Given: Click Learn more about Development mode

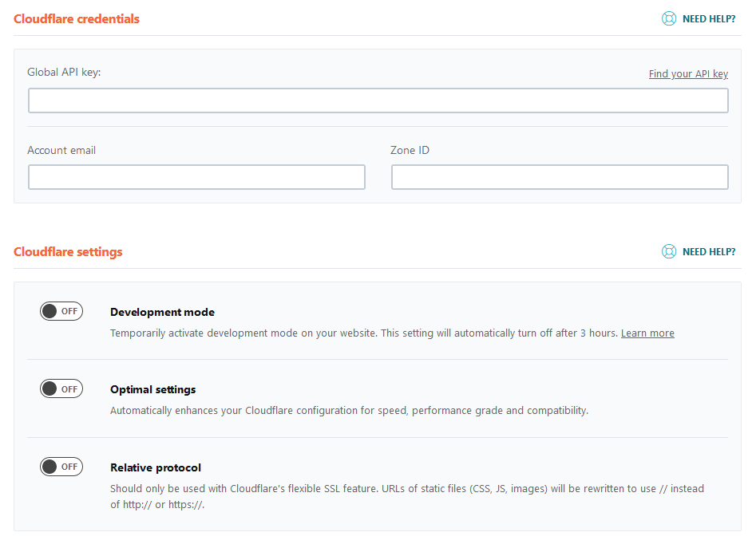Looking at the screenshot, I should 647,333.
